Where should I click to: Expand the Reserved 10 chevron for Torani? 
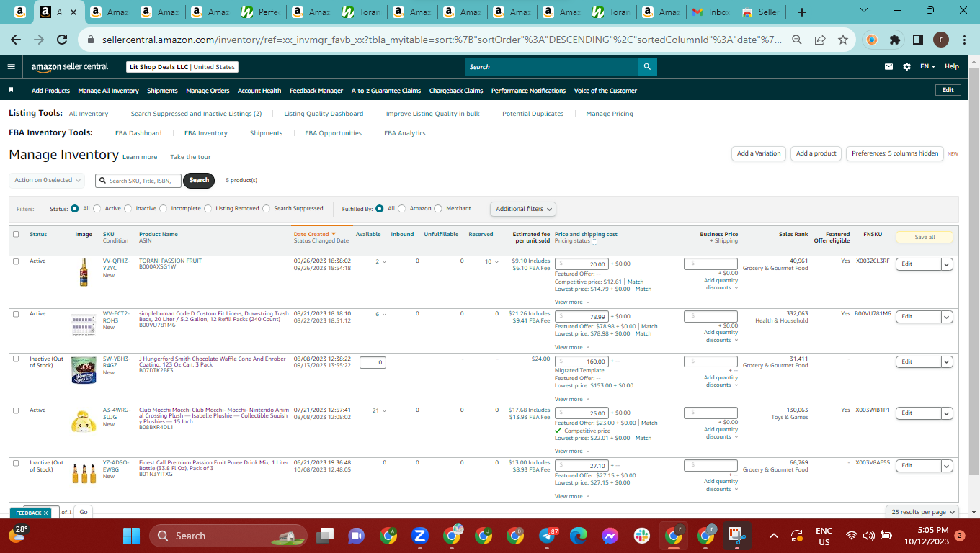[x=496, y=261]
